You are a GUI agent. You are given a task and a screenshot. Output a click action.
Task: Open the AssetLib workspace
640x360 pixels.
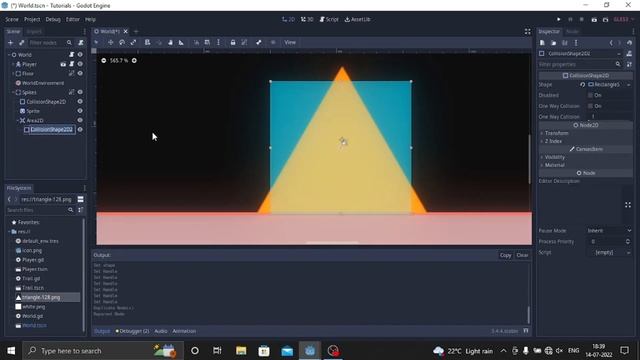pos(358,19)
